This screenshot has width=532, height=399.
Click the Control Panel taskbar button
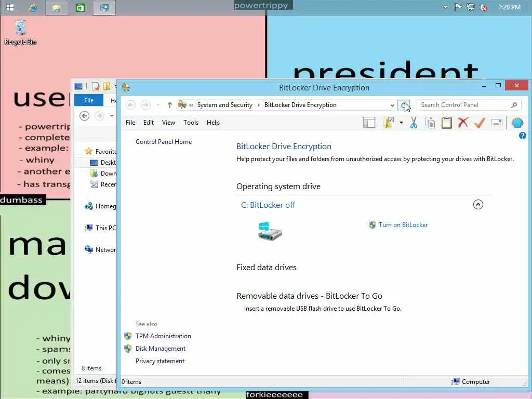pyautogui.click(x=104, y=7)
